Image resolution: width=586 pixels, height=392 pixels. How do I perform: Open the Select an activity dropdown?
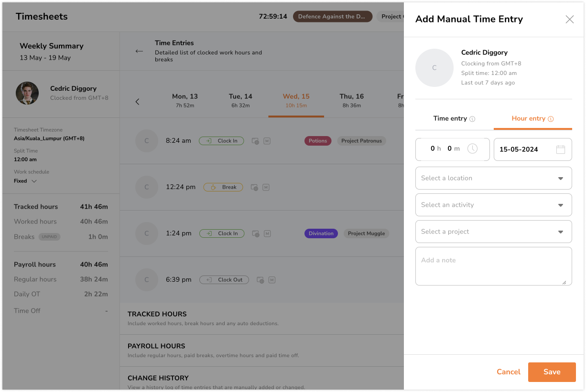(493, 205)
